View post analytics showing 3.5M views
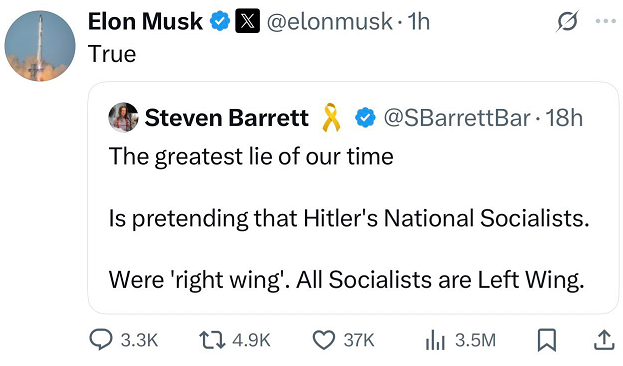Screen dimensions: 623x366 (461, 340)
